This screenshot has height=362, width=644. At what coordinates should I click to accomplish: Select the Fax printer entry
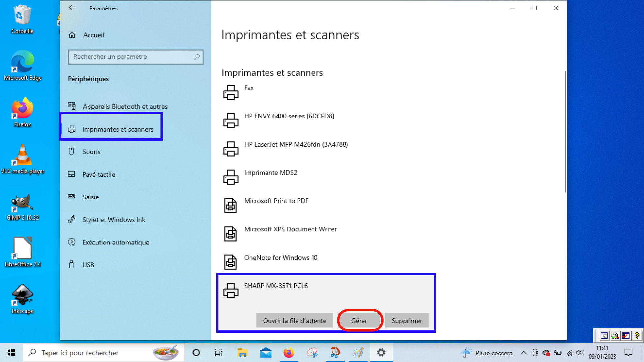tap(327, 92)
